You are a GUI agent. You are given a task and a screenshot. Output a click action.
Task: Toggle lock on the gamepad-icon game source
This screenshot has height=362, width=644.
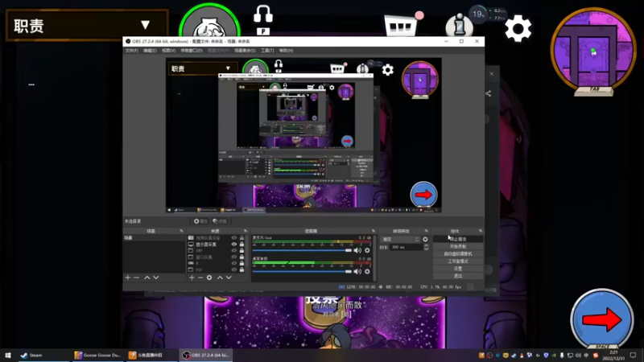point(242,263)
